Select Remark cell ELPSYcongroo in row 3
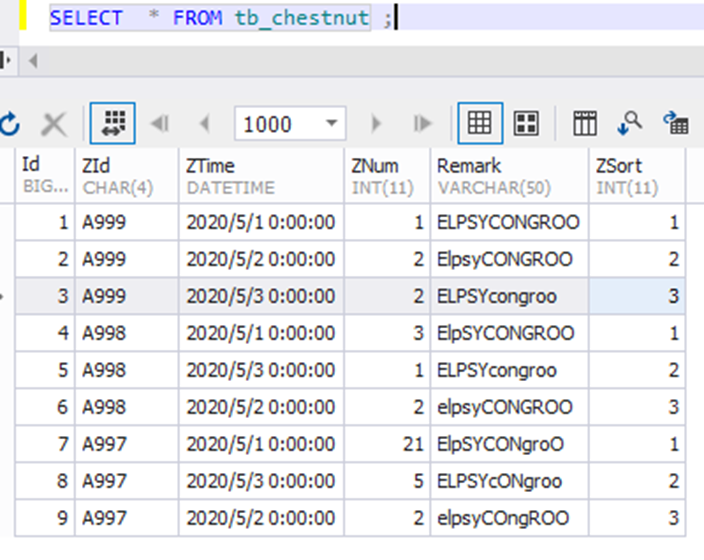704x560 pixels. click(510, 296)
